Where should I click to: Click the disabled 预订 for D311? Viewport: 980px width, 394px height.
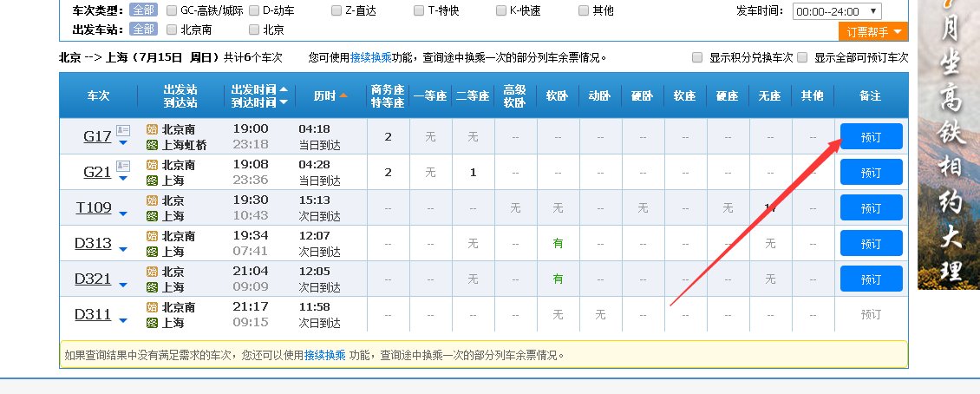pos(872,314)
